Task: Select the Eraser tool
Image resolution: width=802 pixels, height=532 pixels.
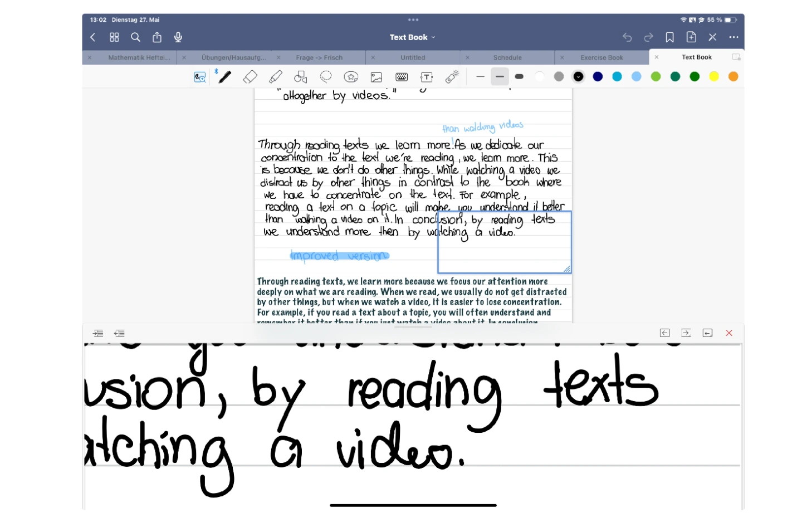Action: pos(250,77)
